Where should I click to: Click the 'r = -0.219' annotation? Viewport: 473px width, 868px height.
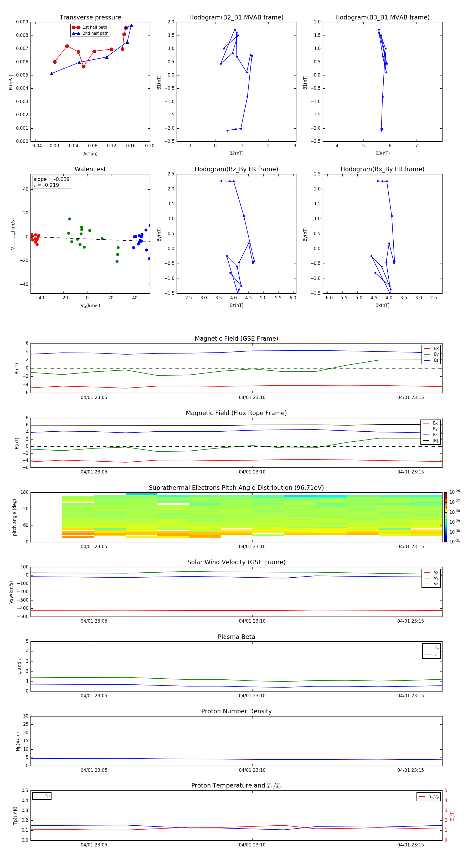(x=47, y=185)
